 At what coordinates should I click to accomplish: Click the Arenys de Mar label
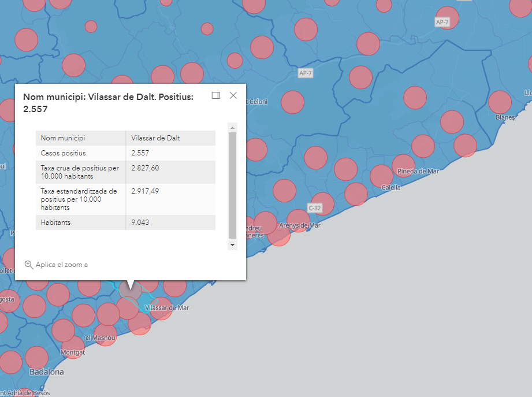click(299, 225)
